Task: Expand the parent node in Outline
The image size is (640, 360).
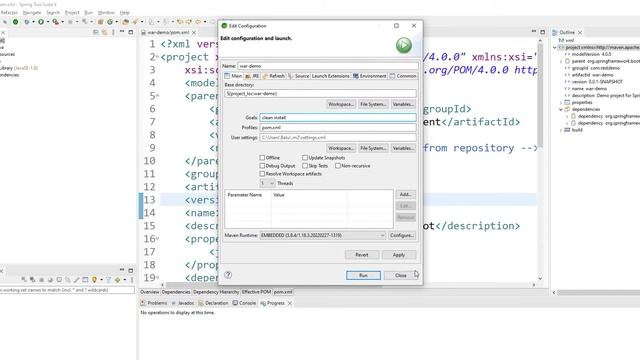Action: (561, 61)
